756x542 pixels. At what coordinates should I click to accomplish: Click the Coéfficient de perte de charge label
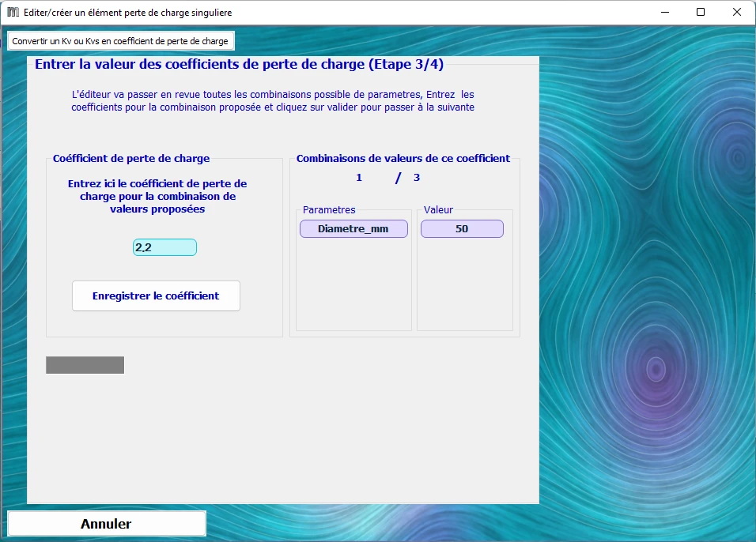point(131,159)
